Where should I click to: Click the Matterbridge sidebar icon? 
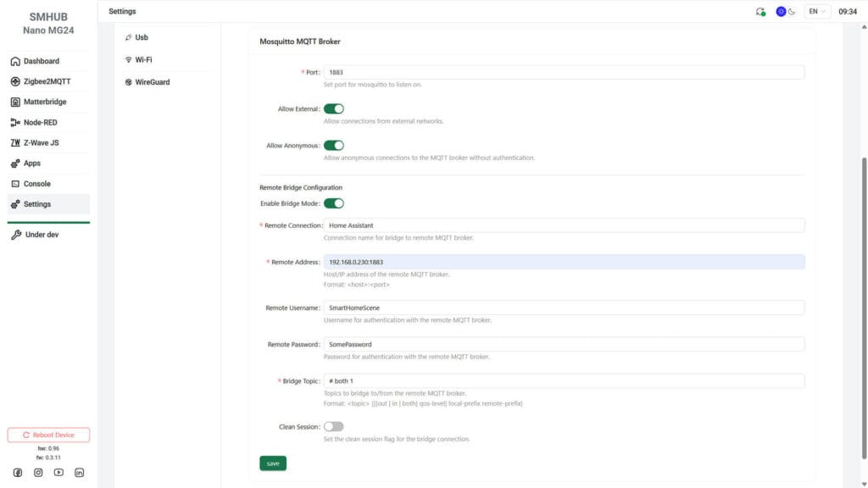[15, 102]
